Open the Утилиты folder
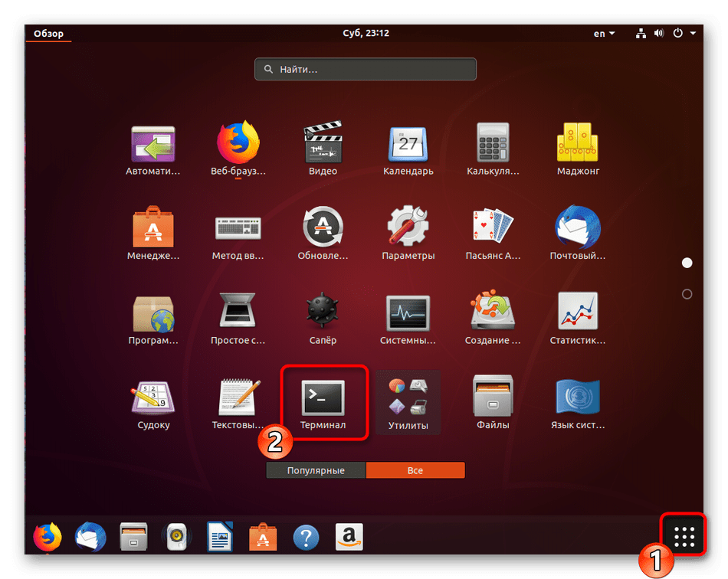Screen dimensions: 728x579 pos(408,401)
